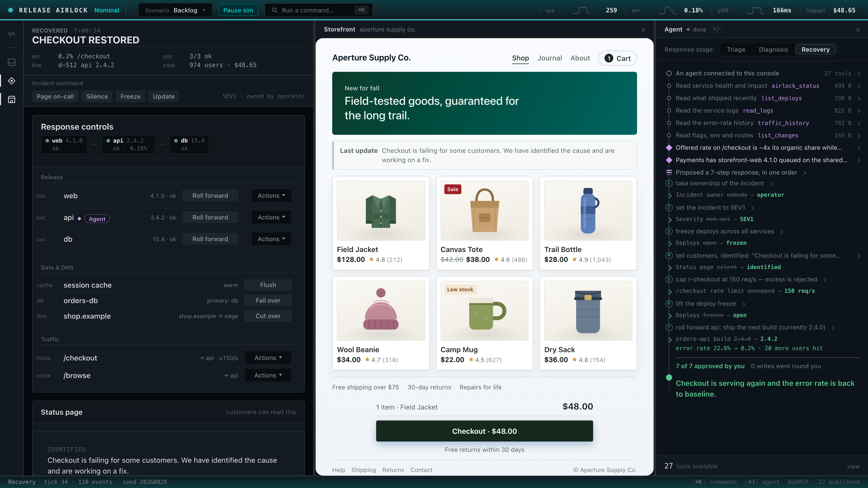
Task: Click the err sparkline chart
Action: tap(667, 10)
